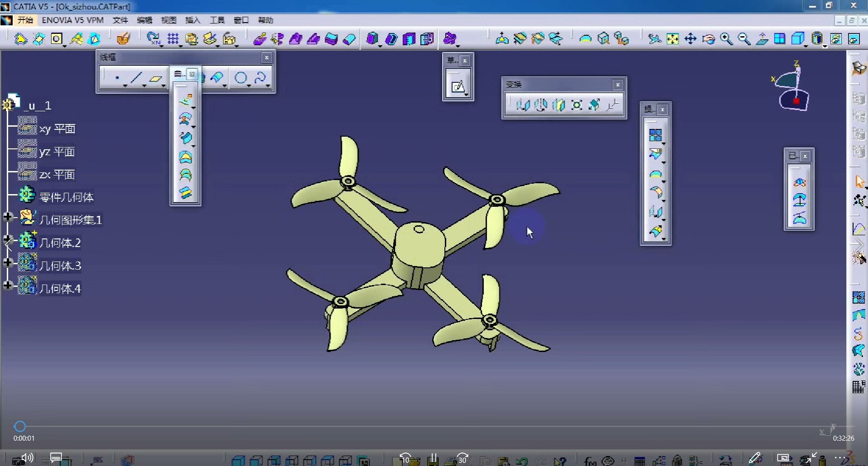Image resolution: width=868 pixels, height=466 pixels.
Task: Click the compass in top-right corner
Action: 791,86
